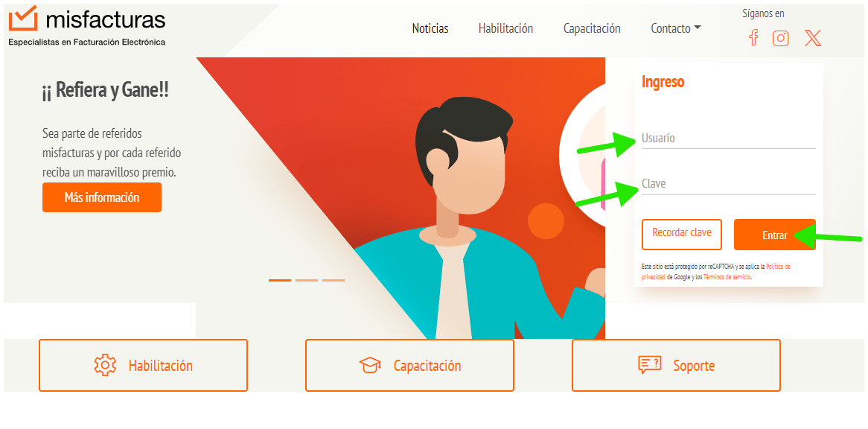Focus the Usuario input field
The height and width of the screenshot is (429, 868).
pos(729,139)
